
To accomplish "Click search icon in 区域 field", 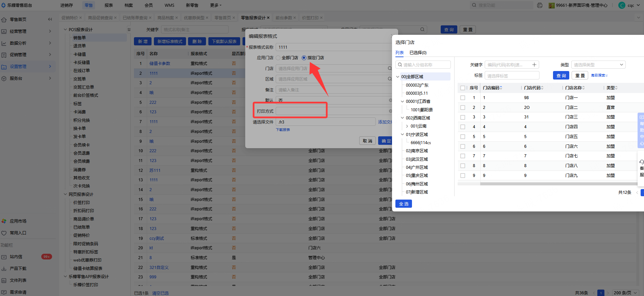I will (390, 79).
